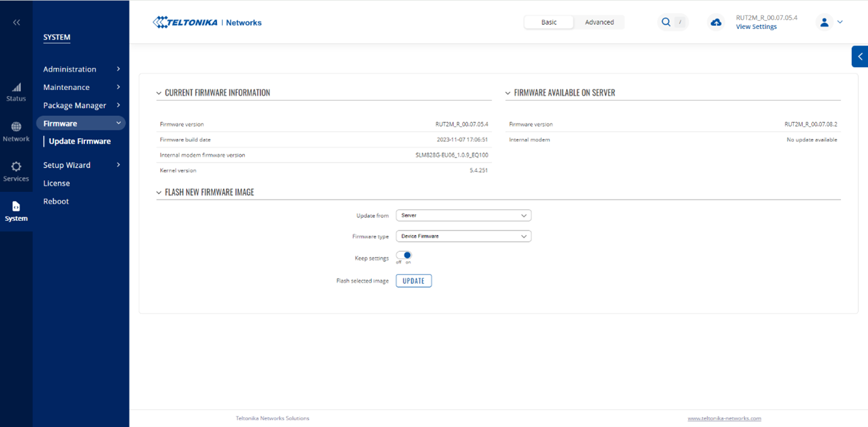Open the www.teltonika-networks.com link

[724, 418]
